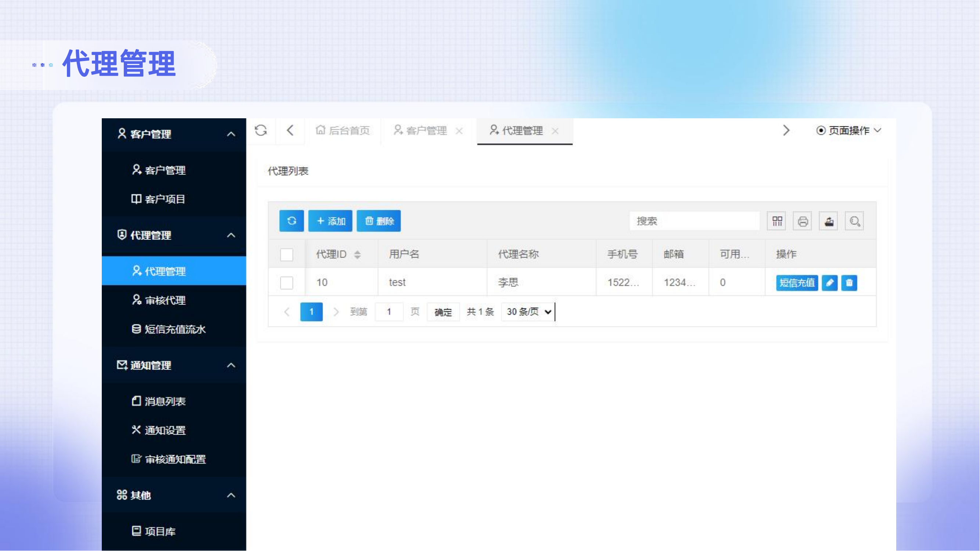
Task: Click the edit pencil icon for test
Action: [830, 283]
